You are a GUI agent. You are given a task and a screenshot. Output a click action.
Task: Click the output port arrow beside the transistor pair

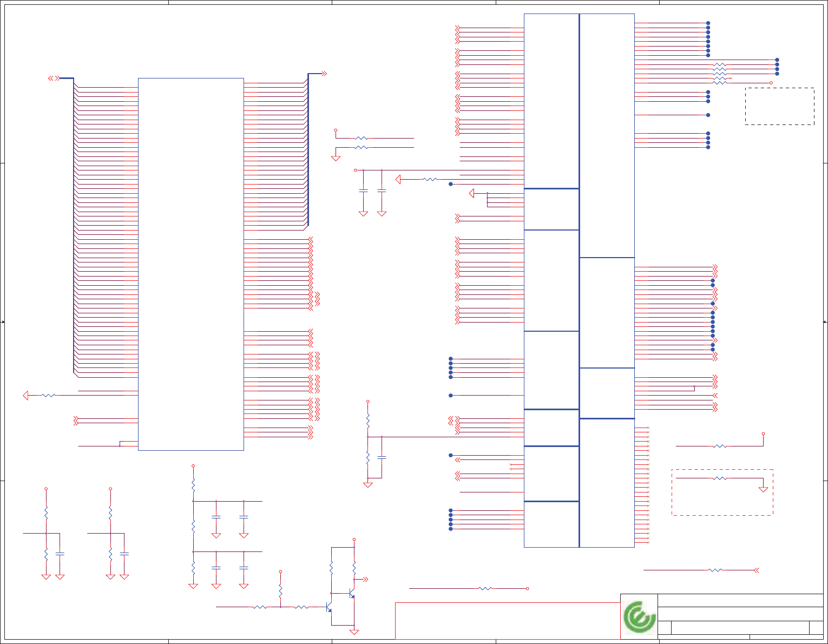tap(366, 580)
